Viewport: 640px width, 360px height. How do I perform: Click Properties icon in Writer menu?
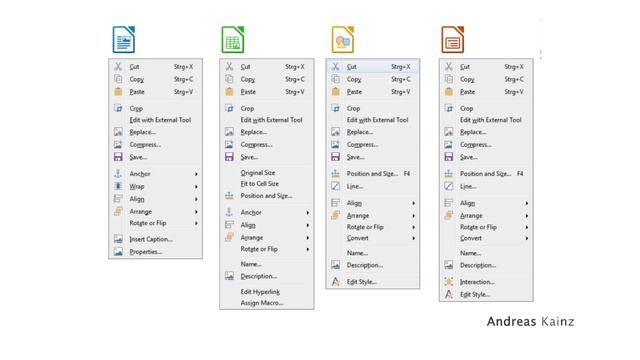118,251
